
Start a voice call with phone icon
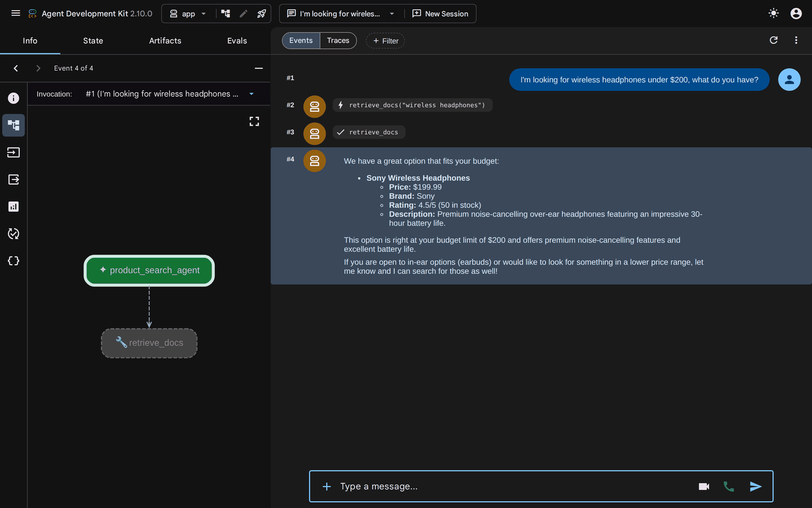coord(729,487)
